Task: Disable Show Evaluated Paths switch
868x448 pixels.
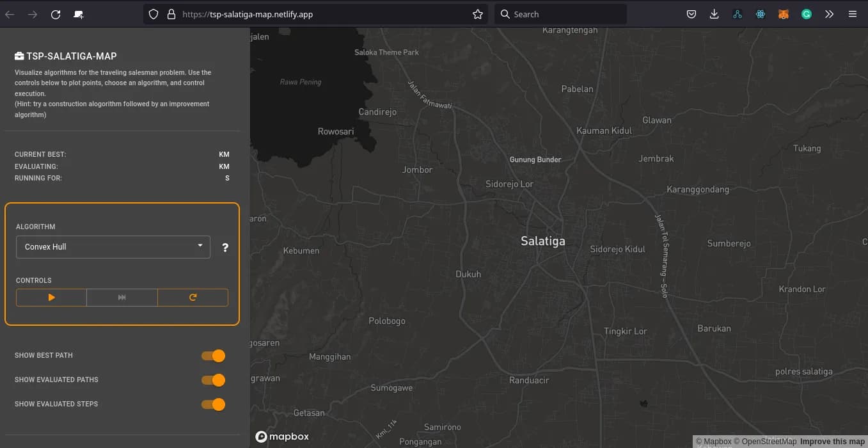Action: [214, 380]
